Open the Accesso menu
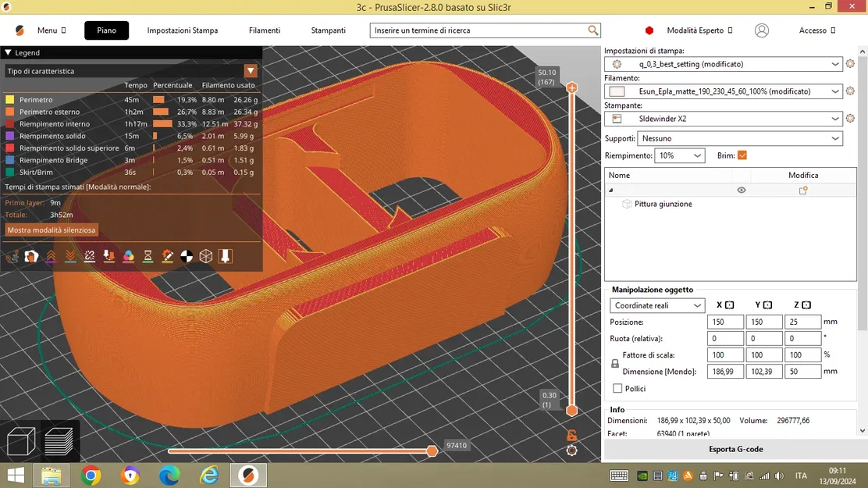Screen dimensions: 868x488 817,30
